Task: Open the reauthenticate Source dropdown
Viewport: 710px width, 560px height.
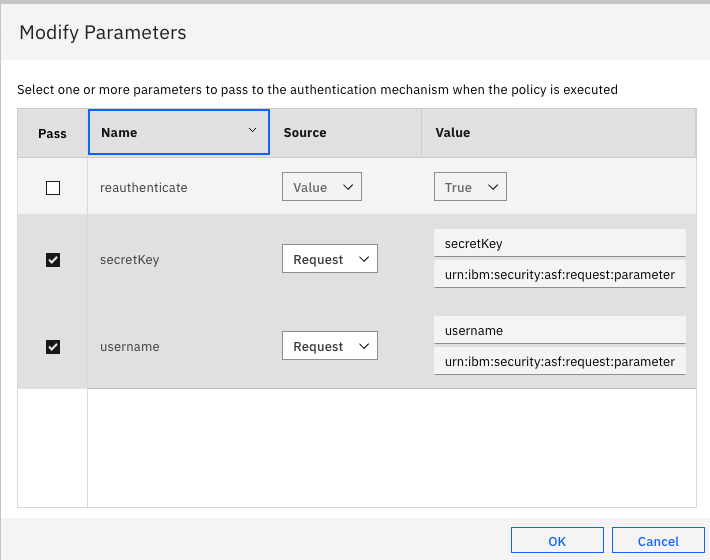Action: pos(321,187)
